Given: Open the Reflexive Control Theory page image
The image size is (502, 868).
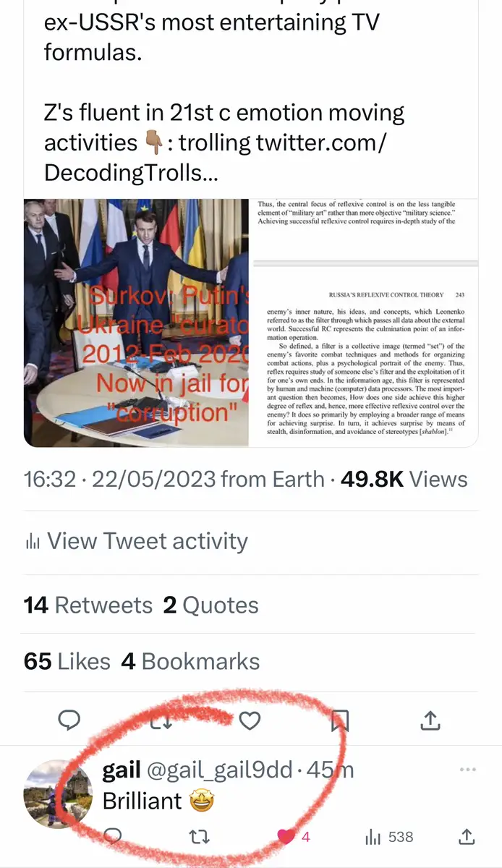Looking at the screenshot, I should click(x=364, y=323).
